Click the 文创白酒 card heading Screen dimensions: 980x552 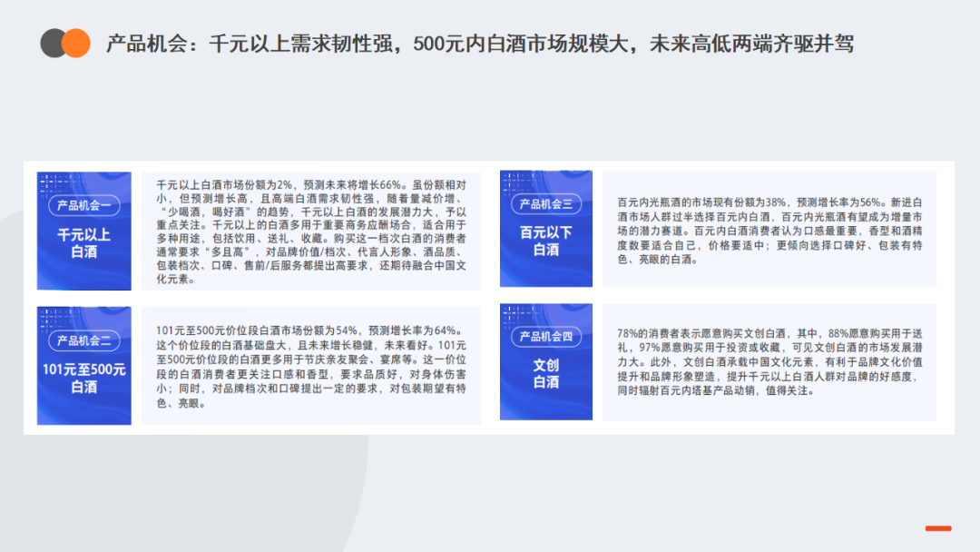(545, 373)
